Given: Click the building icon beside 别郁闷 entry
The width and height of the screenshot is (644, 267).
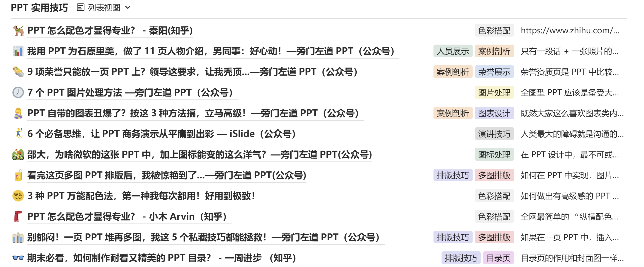Looking at the screenshot, I should click(18, 237).
